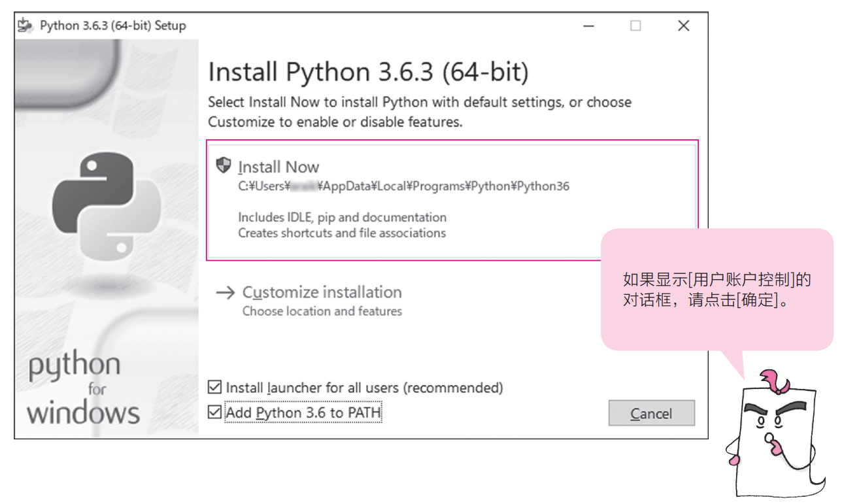Viewport: 842px width, 504px height.
Task: Click the 'Add Python 3.6 to PATH' label
Action: (x=303, y=412)
